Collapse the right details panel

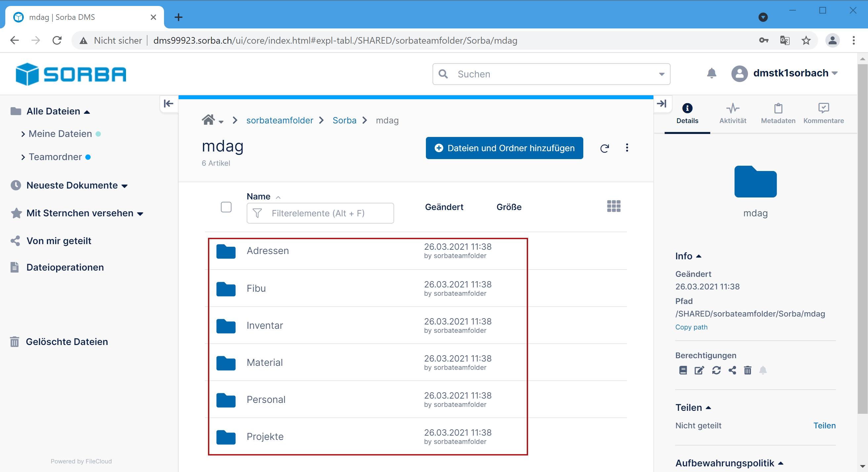[662, 104]
